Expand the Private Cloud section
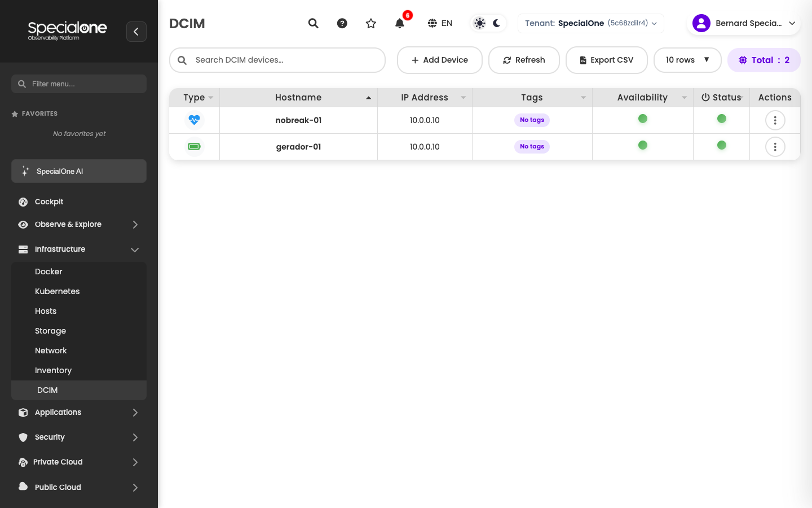Image resolution: width=812 pixels, height=508 pixels. coord(79,462)
